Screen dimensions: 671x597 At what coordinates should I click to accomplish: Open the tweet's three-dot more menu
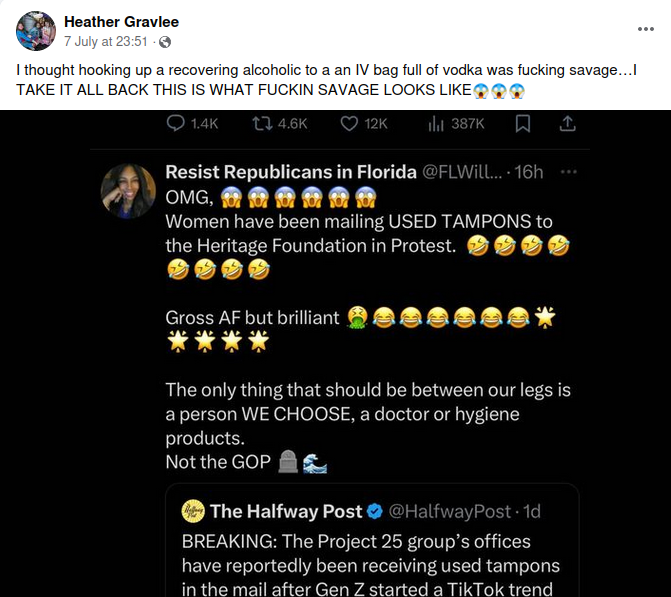coord(569,171)
